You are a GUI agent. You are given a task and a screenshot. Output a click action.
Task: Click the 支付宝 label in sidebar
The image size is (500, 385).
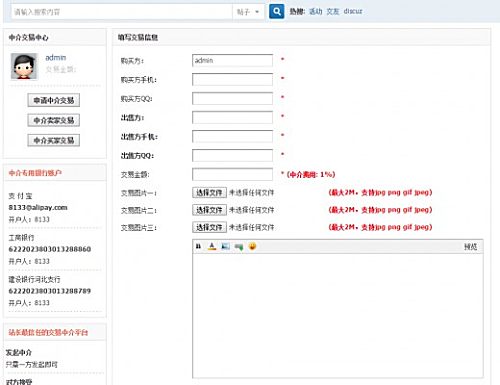(x=20, y=196)
